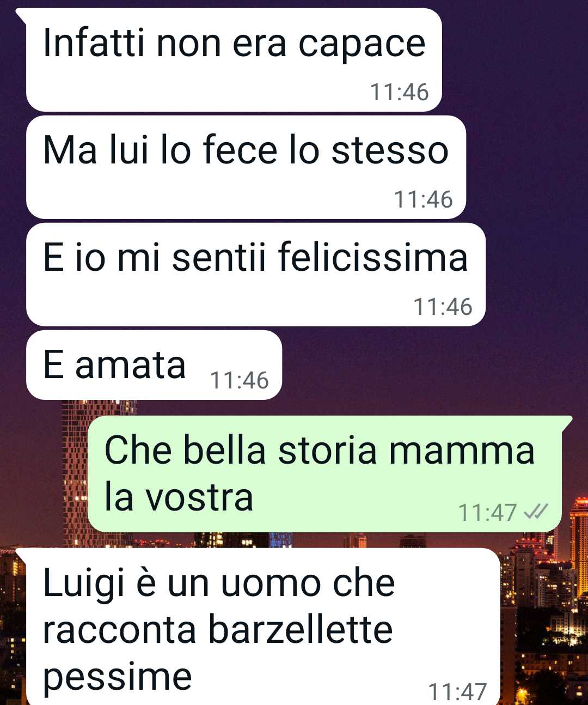Select the message 'Ma lui lo fece lo stesso'

click(246, 167)
